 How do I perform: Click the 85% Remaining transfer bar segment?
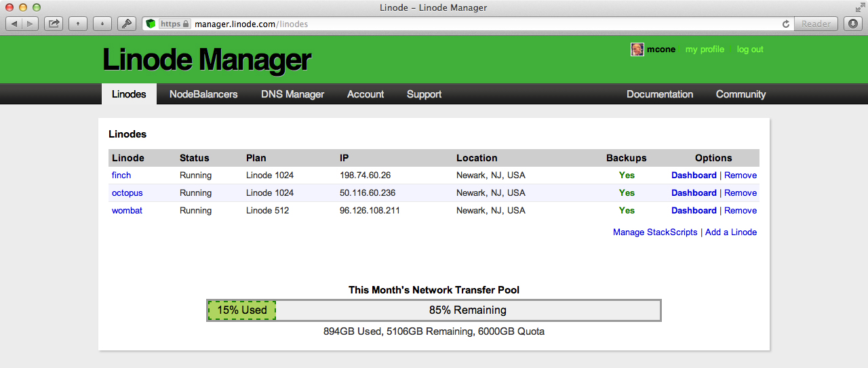(468, 310)
